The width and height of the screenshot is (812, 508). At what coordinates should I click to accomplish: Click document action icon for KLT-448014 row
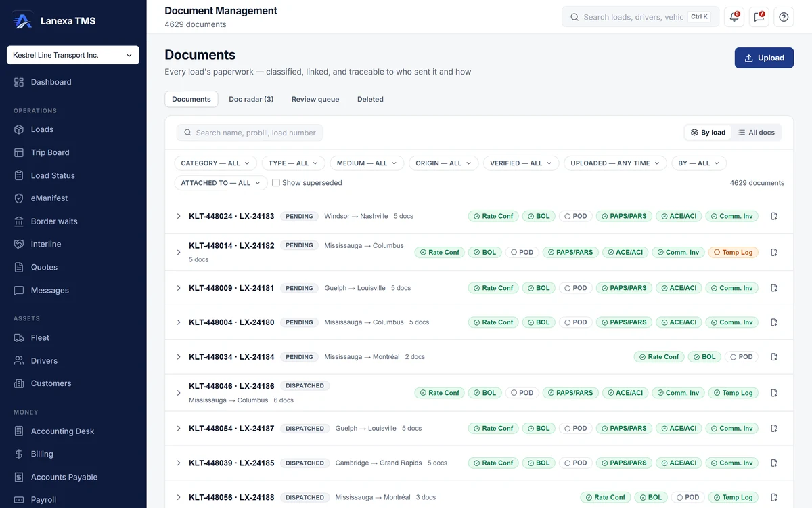pos(774,252)
